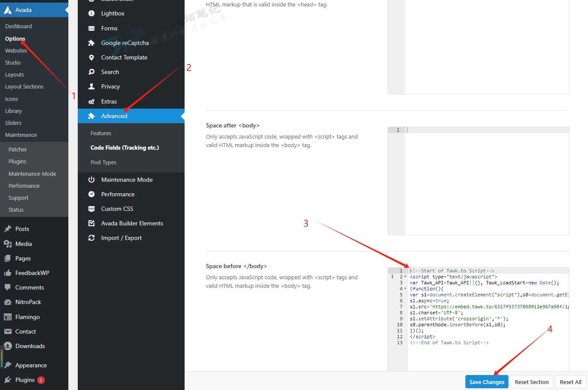Click the Privacy person icon

(x=91, y=86)
